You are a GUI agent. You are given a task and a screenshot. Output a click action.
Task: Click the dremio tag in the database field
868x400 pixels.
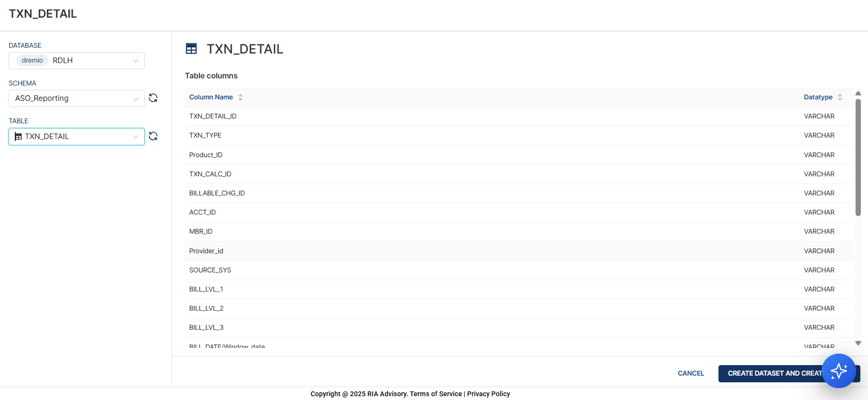point(32,60)
